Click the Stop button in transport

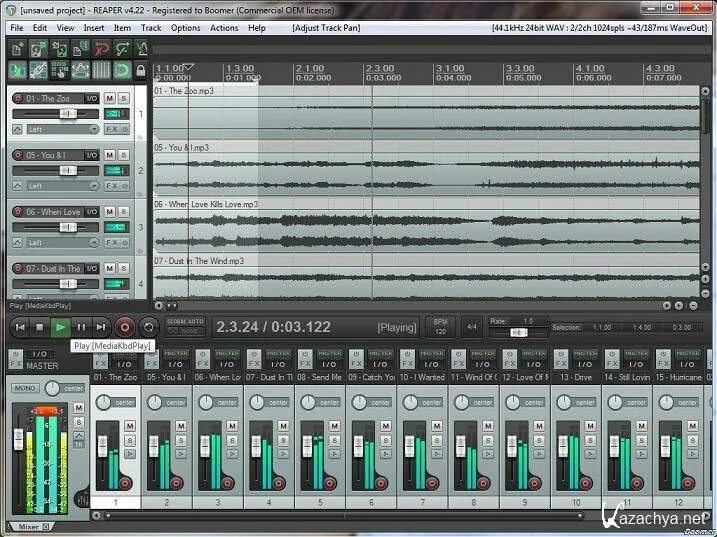(40, 327)
